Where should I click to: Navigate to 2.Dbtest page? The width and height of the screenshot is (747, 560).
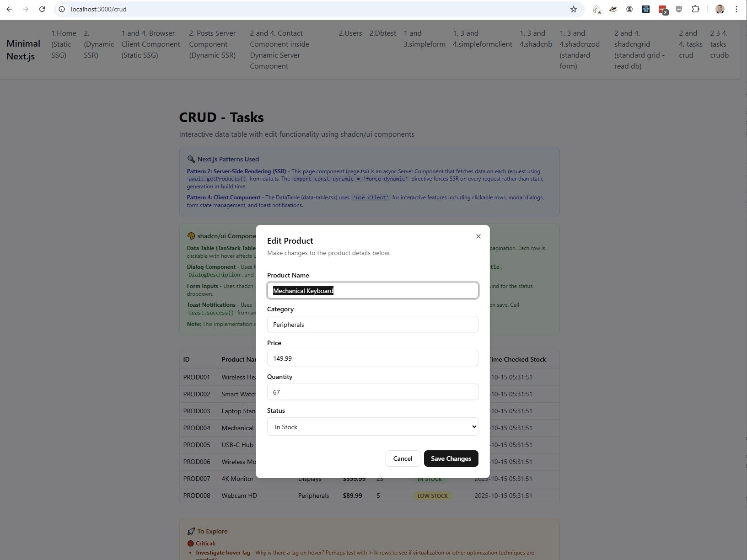pos(382,33)
